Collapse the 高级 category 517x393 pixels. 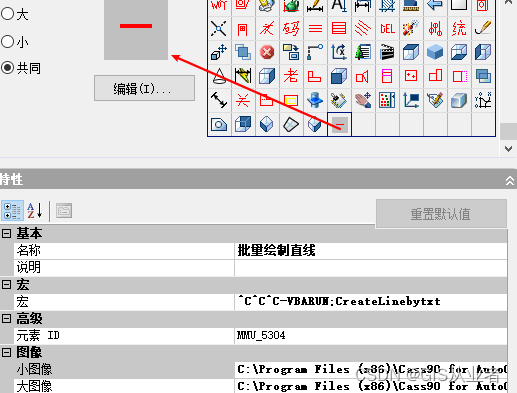tap(6, 318)
